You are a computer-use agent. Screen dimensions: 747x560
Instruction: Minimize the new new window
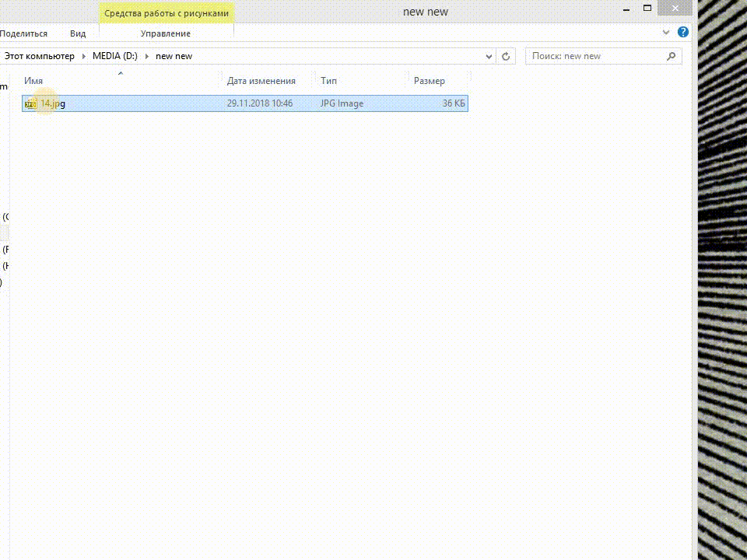(x=626, y=9)
